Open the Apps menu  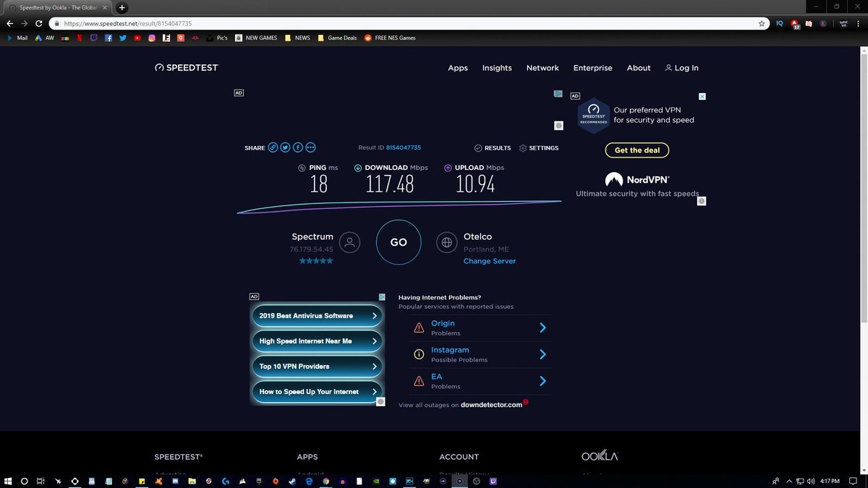(458, 68)
